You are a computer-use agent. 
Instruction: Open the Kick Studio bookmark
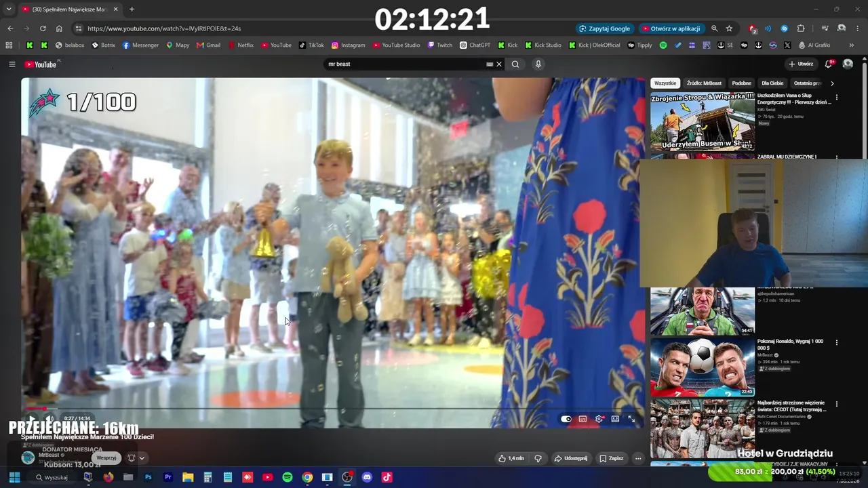coord(542,45)
